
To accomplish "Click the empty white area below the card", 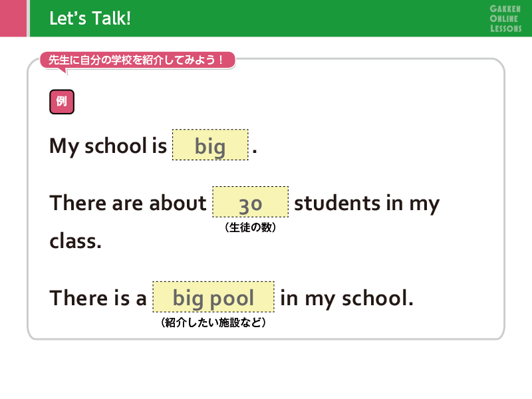I will (x=266, y=369).
